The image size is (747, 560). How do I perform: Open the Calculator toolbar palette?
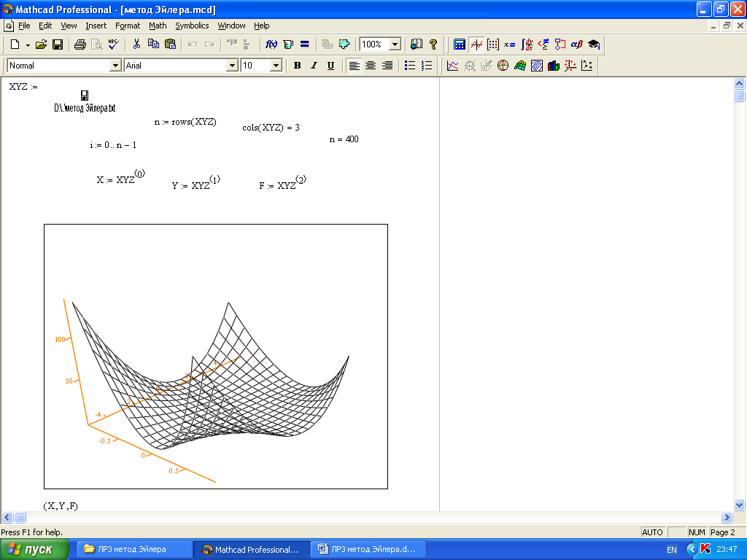[460, 44]
